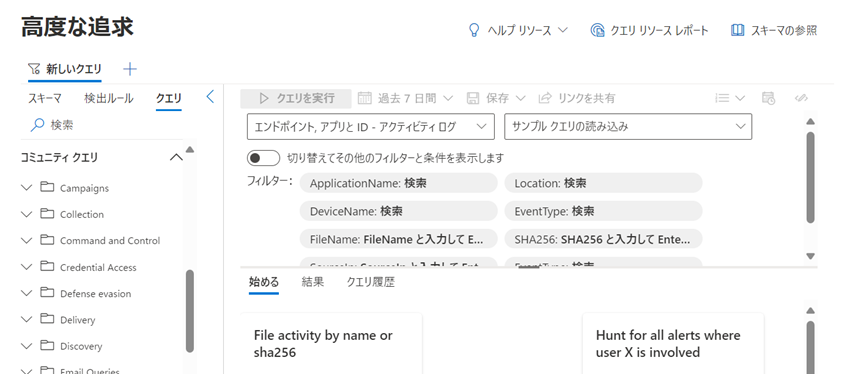Expand the Delivery folder chevron

[x=27, y=319]
